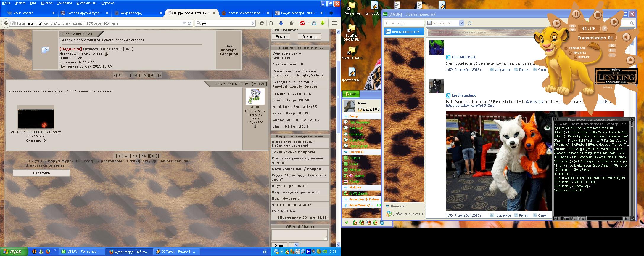Switch to the Icecast Streaming Media tab
644x256 pixels.
pyautogui.click(x=245, y=13)
